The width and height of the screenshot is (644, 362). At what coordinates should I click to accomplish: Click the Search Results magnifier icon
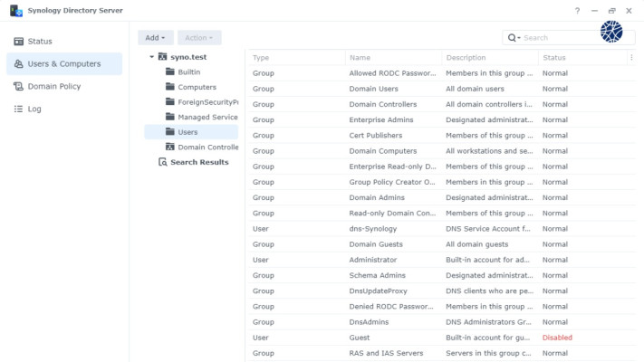coord(163,162)
